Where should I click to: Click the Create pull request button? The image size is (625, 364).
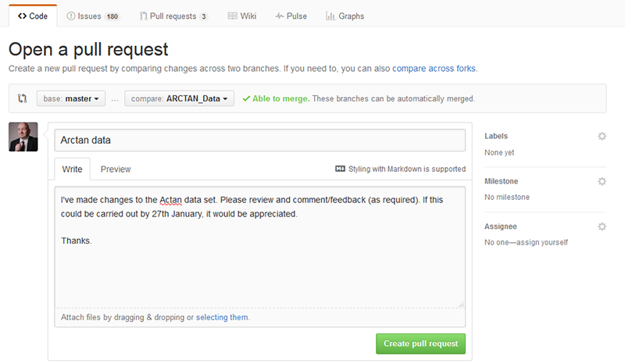coord(420,344)
